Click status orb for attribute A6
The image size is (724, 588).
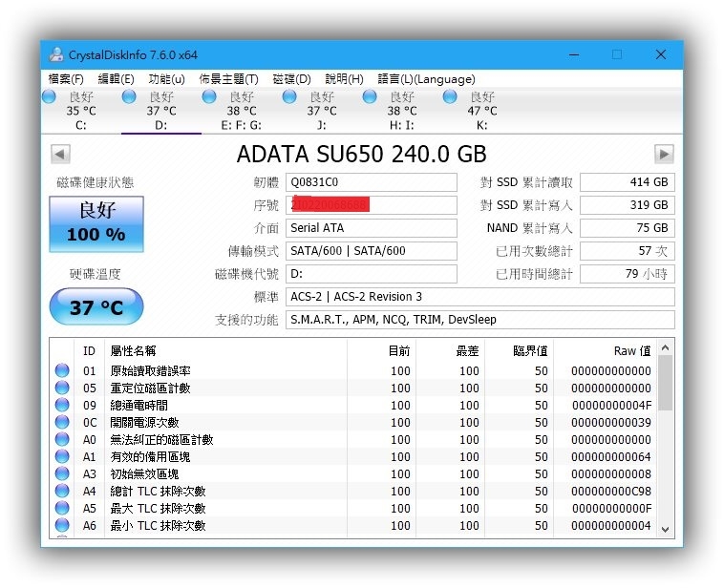point(62,525)
